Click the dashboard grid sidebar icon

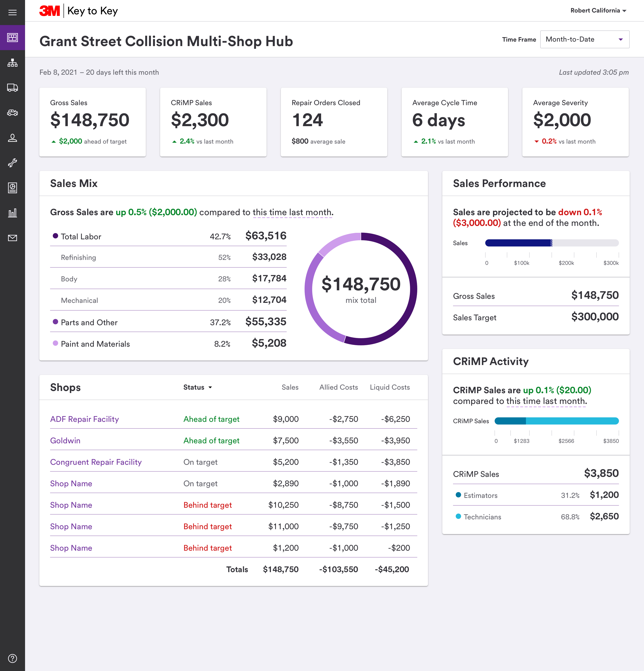(12, 38)
